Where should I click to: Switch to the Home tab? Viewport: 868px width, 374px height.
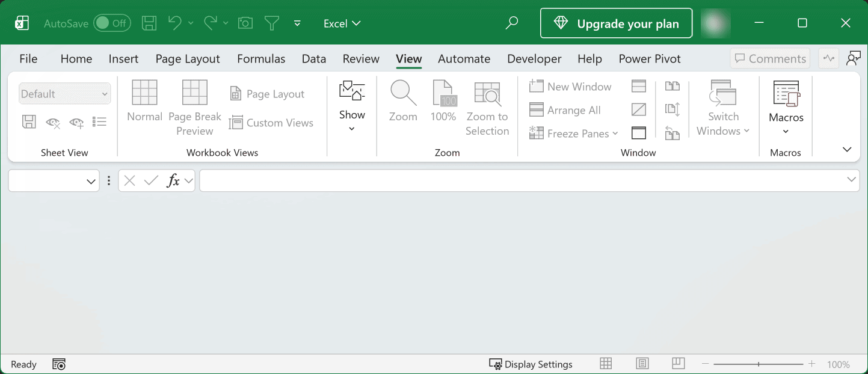click(76, 58)
